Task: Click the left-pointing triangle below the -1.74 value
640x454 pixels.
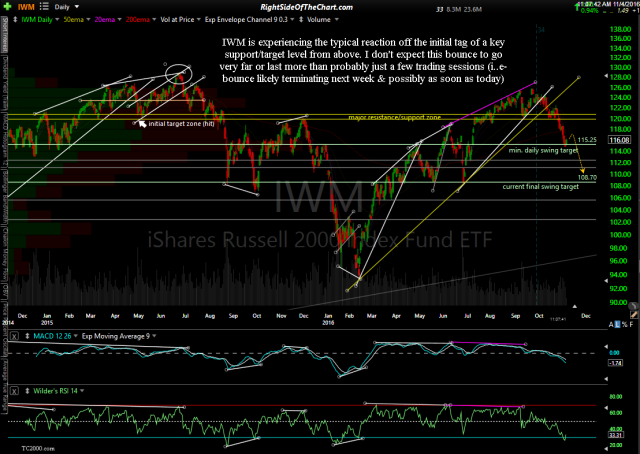Action: [606, 379]
